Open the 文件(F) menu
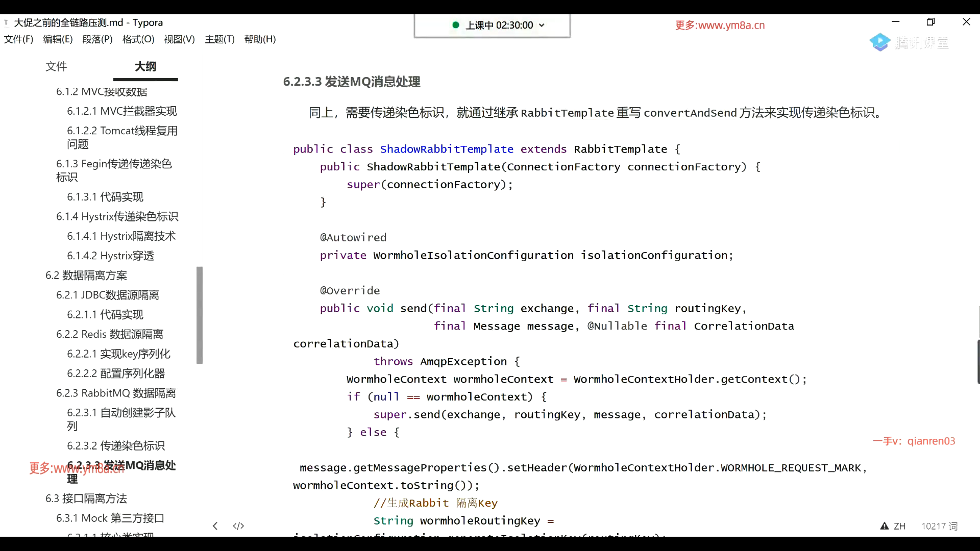 point(18,39)
